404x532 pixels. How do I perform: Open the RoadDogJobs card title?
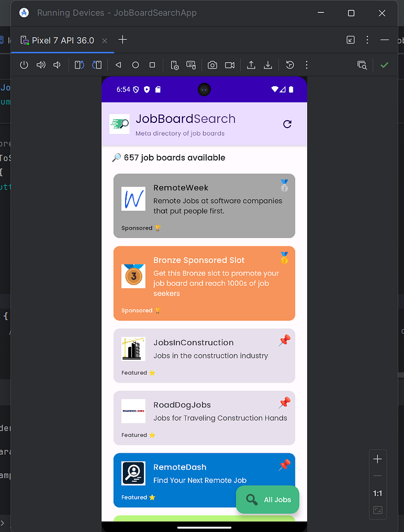182,405
